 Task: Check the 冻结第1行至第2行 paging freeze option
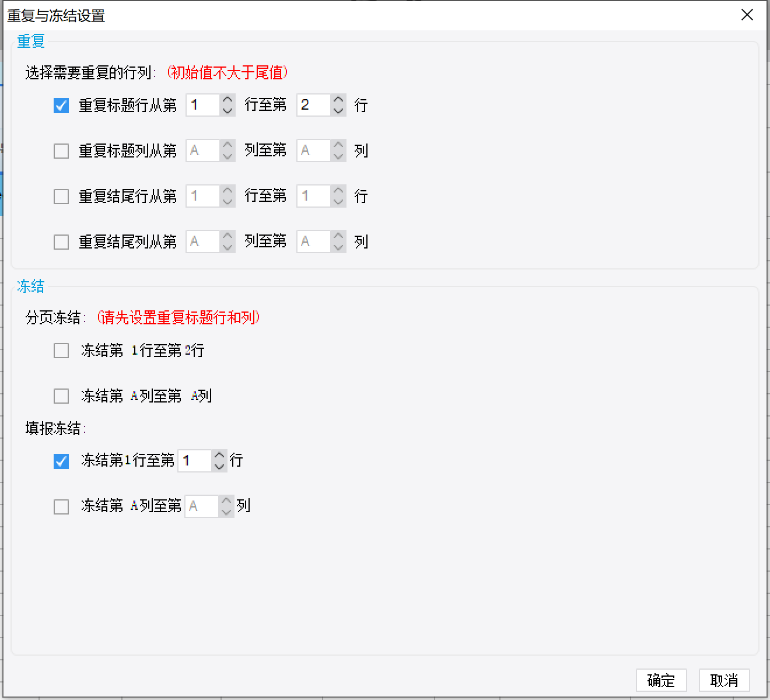[x=61, y=351]
